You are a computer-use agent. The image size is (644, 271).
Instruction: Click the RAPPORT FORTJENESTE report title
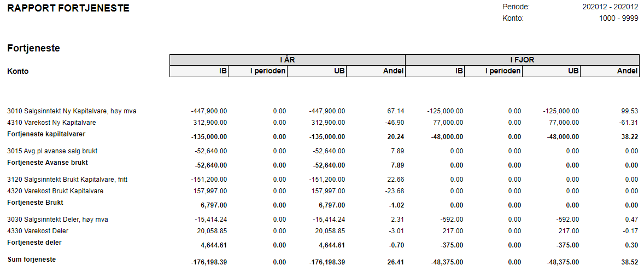coord(68,8)
